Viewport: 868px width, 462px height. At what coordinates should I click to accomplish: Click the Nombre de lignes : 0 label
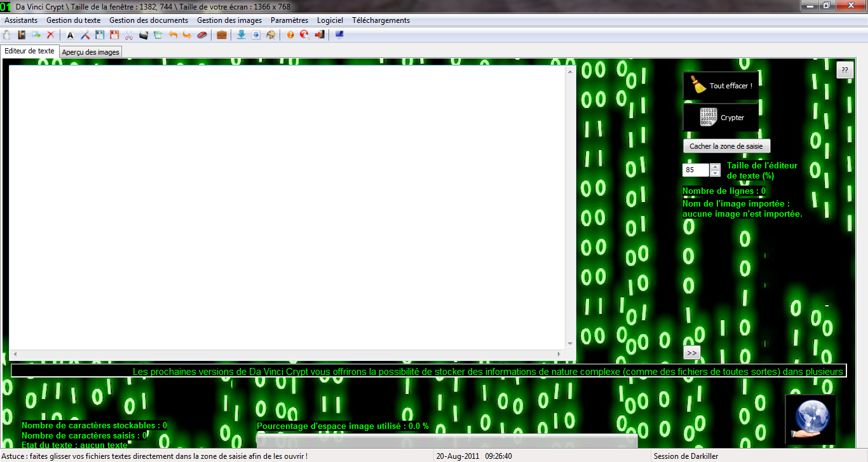(x=724, y=191)
